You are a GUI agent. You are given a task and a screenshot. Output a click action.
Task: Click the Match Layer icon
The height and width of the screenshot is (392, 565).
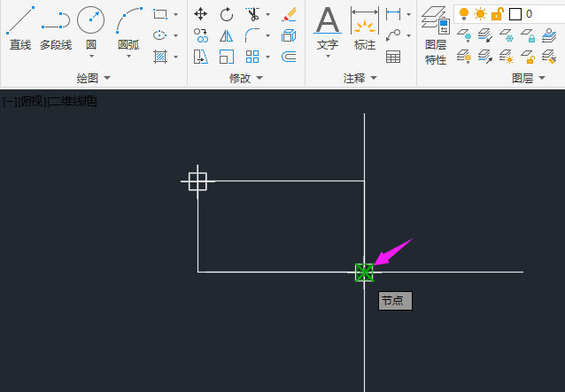coord(549,57)
